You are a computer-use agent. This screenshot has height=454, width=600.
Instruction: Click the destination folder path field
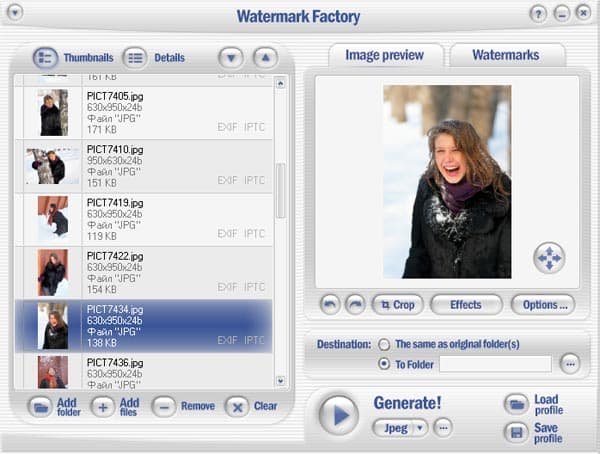(496, 364)
